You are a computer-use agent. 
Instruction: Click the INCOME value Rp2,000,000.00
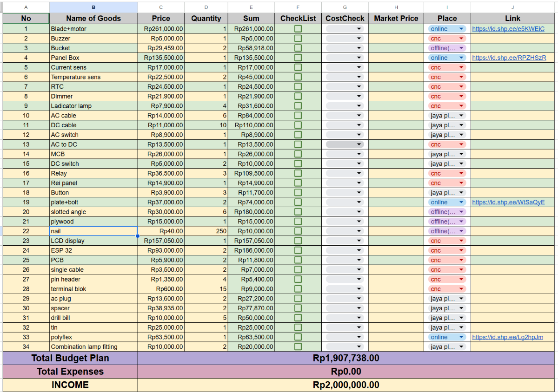(x=346, y=385)
